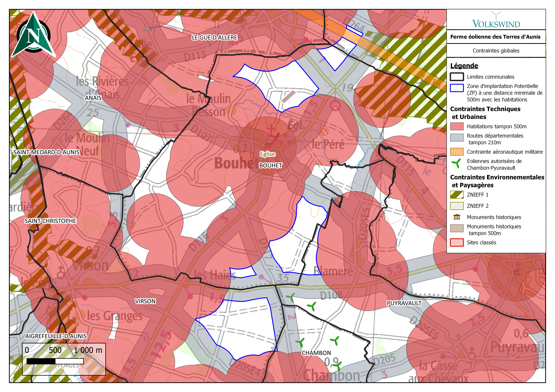Click the Limites communales legend symbol
The width and height of the screenshot is (555, 392).
457,77
